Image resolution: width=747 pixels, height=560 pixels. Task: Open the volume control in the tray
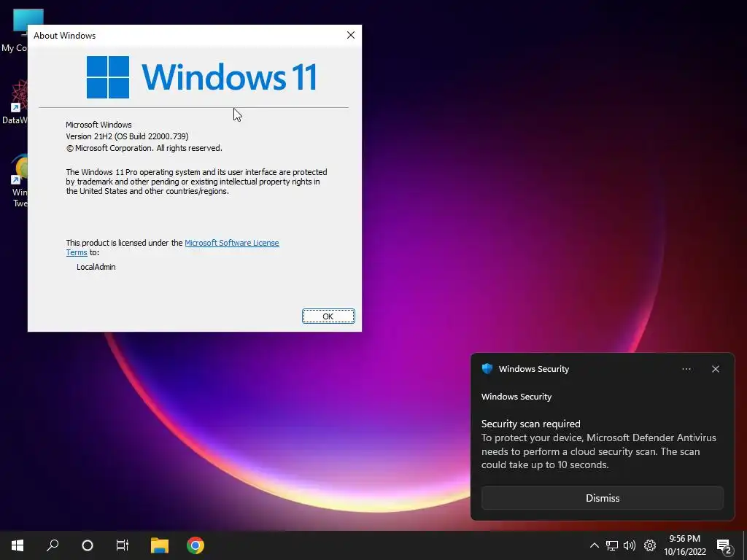[630, 545]
